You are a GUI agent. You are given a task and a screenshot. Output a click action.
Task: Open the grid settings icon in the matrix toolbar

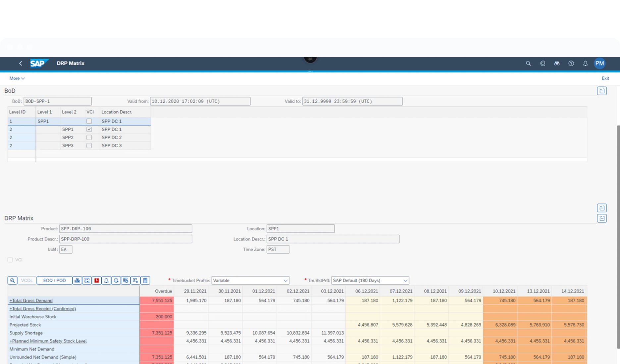(x=126, y=280)
